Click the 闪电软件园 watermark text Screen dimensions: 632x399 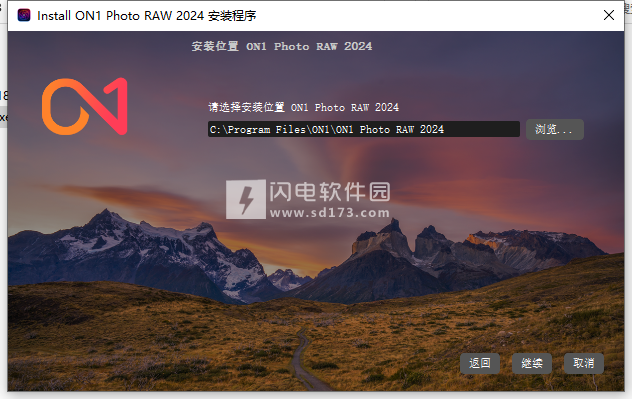click(330, 192)
